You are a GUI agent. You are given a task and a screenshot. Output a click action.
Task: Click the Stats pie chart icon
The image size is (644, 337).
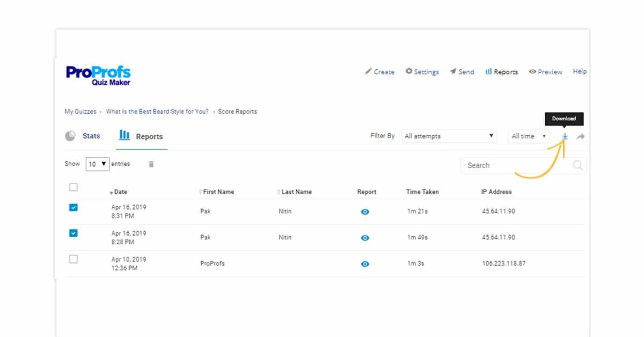pyautogui.click(x=70, y=136)
